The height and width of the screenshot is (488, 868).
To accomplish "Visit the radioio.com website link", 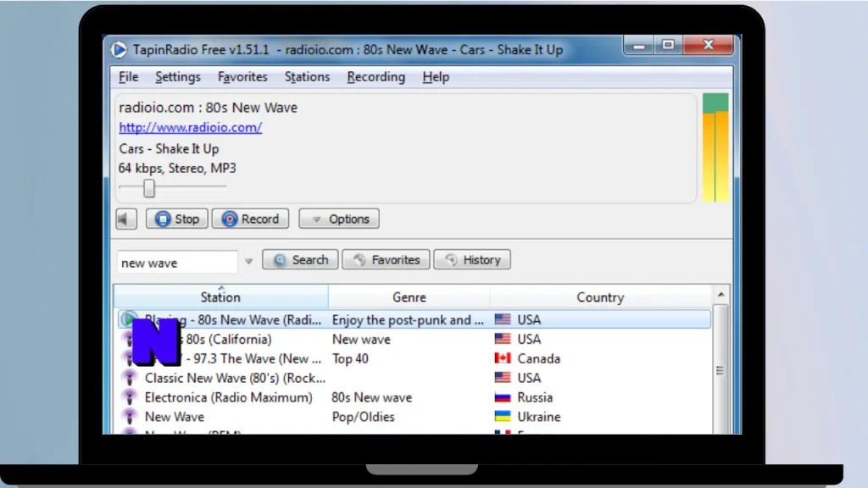I will coord(191,127).
